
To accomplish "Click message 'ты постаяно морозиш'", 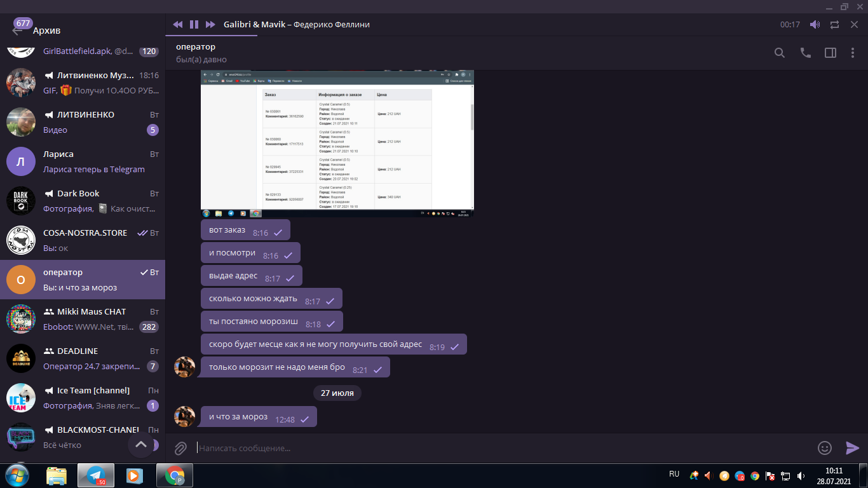I will 272,322.
